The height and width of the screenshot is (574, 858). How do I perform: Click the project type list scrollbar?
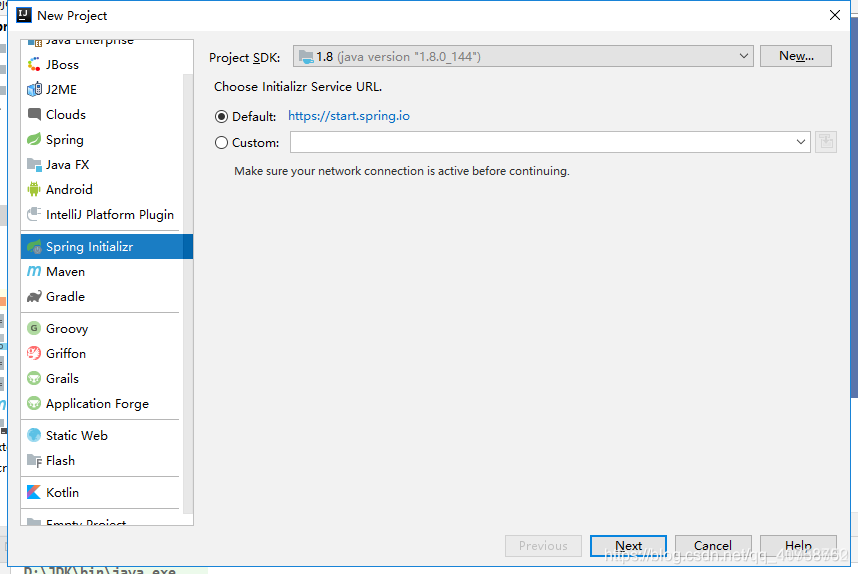coord(188,293)
